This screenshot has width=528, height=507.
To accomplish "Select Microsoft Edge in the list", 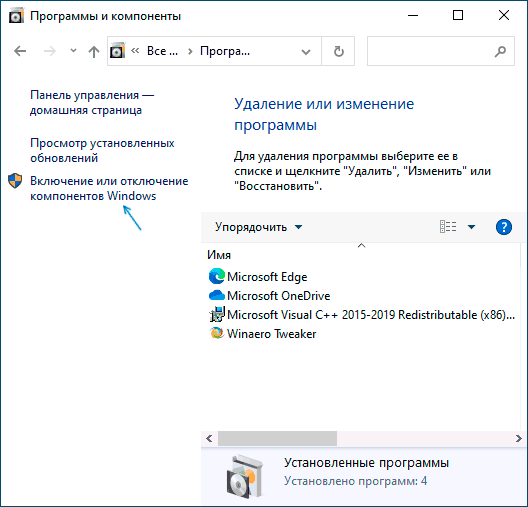I will click(267, 277).
